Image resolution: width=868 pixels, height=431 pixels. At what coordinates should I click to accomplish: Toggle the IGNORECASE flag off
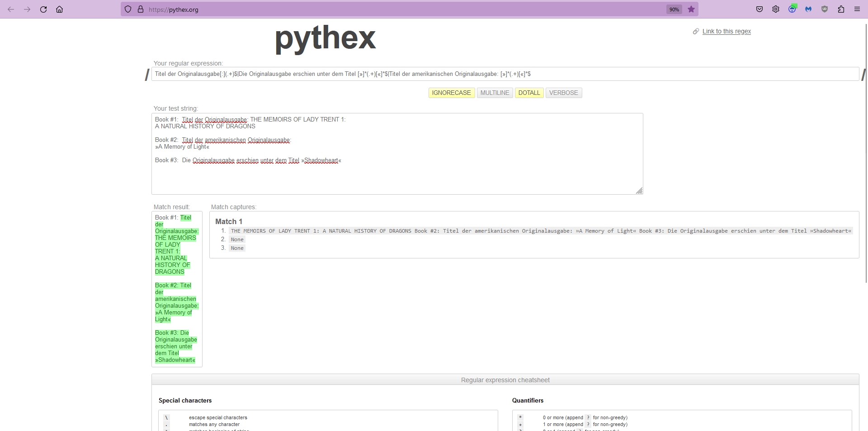pyautogui.click(x=451, y=93)
